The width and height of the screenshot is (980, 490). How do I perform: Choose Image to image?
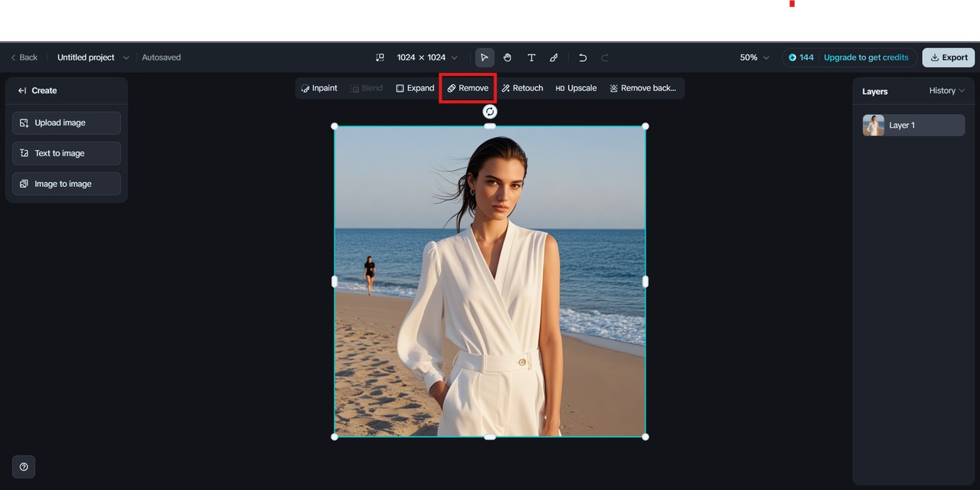pyautogui.click(x=67, y=184)
